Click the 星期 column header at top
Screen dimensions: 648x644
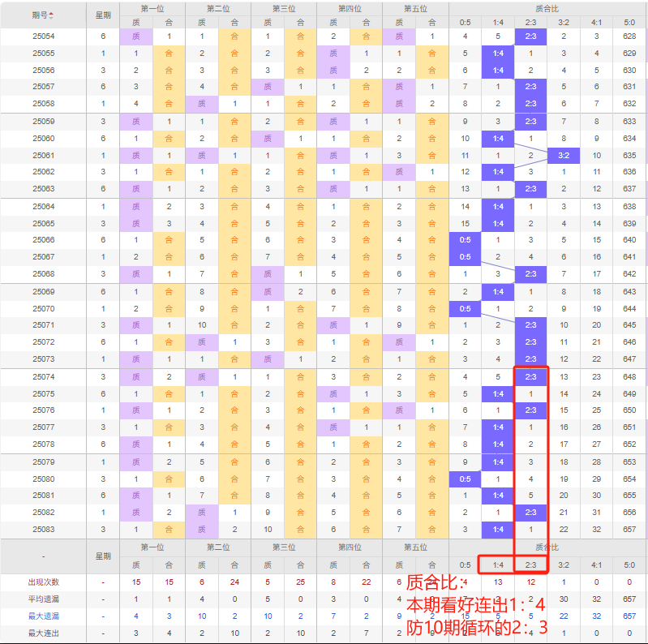coord(103,15)
